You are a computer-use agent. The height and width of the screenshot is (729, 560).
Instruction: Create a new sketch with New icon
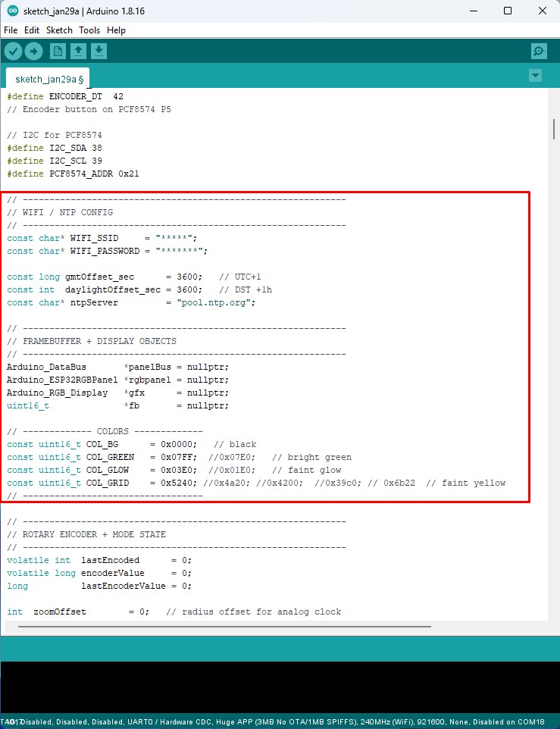58,51
